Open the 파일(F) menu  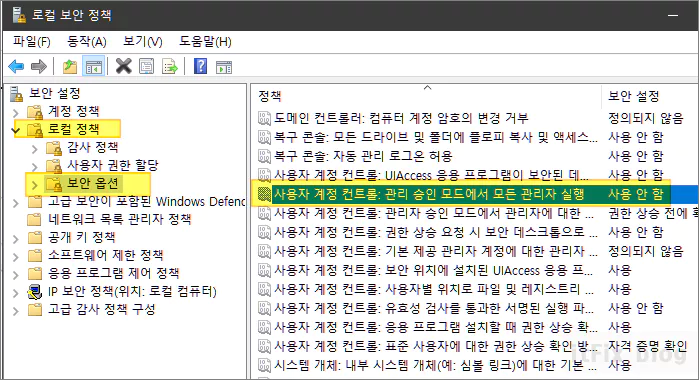(x=32, y=42)
